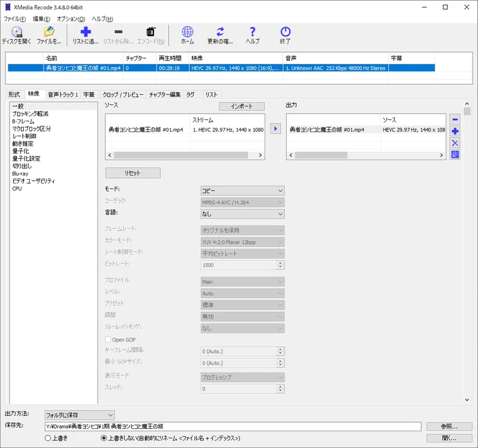Open the Output Method dropdown (フォルダに保存)
Viewport: 478px width, 448px height.
[x=79, y=415]
